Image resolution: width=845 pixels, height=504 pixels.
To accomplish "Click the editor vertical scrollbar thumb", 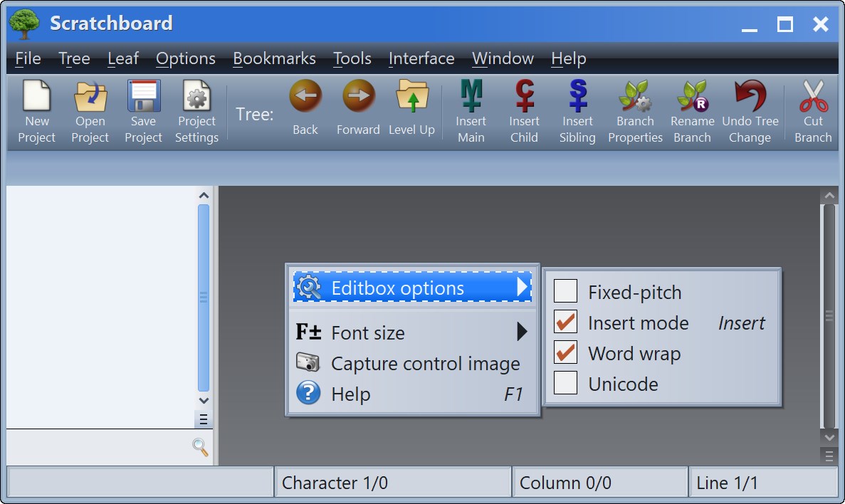I will coord(829,316).
